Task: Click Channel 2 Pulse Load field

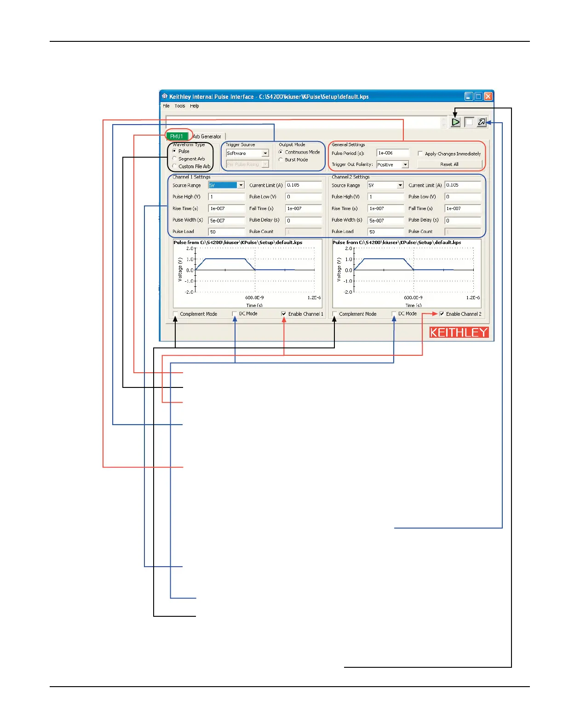Action: pyautogui.click(x=385, y=232)
